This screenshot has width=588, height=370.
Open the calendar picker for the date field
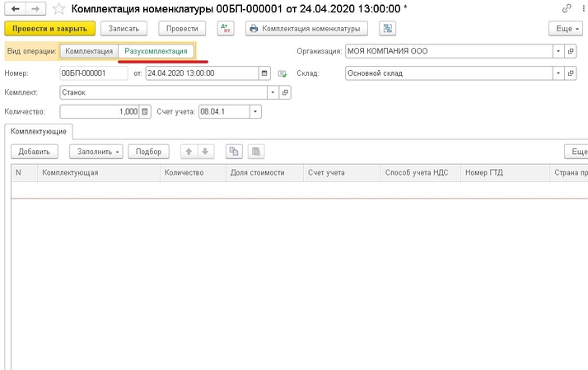pos(264,73)
